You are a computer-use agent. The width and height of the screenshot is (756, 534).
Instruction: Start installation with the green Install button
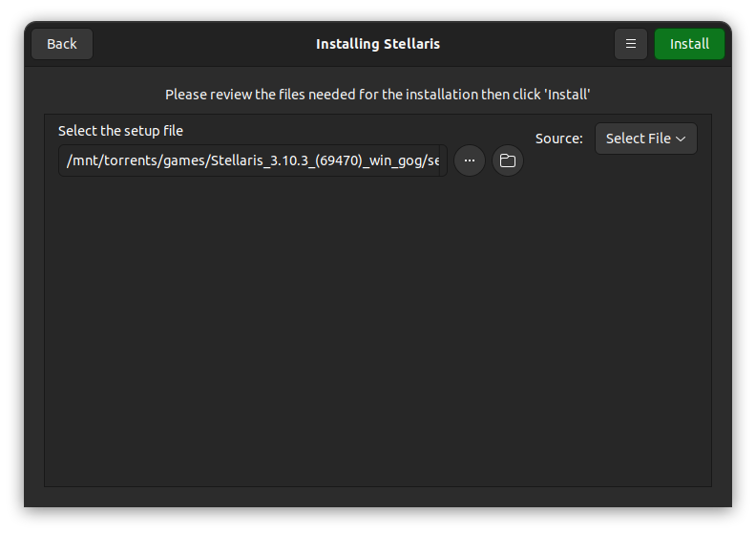(x=689, y=44)
